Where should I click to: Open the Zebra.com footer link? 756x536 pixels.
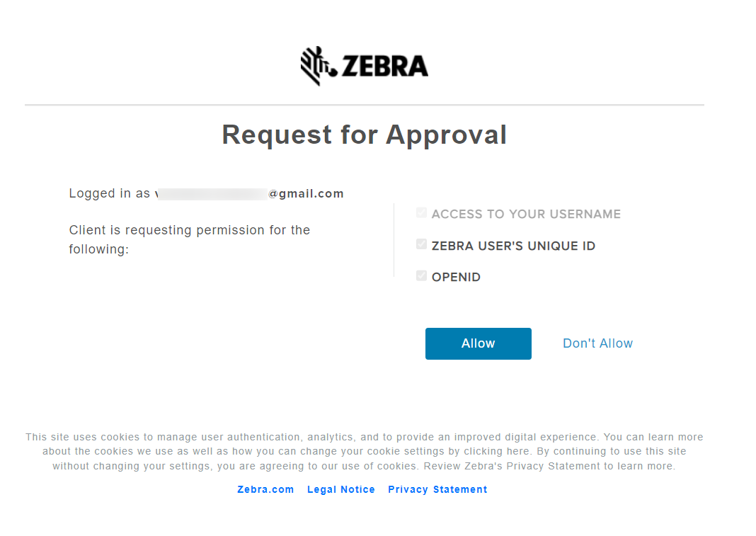pos(265,489)
